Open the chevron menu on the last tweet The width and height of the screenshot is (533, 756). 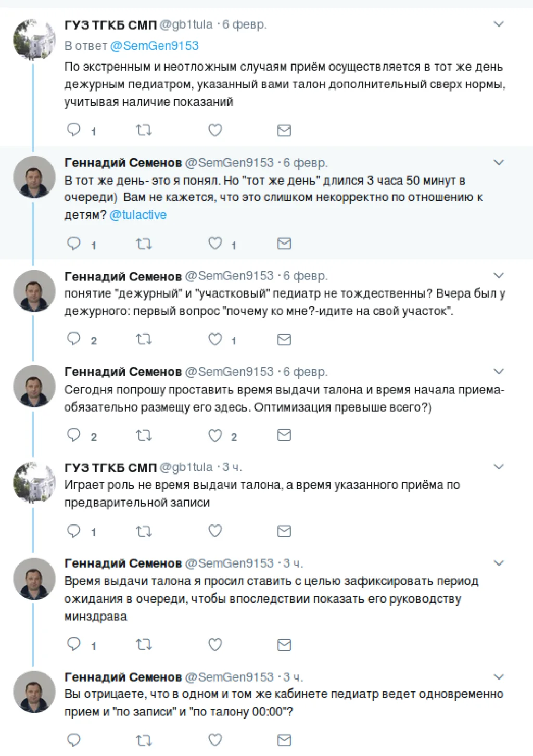[499, 677]
